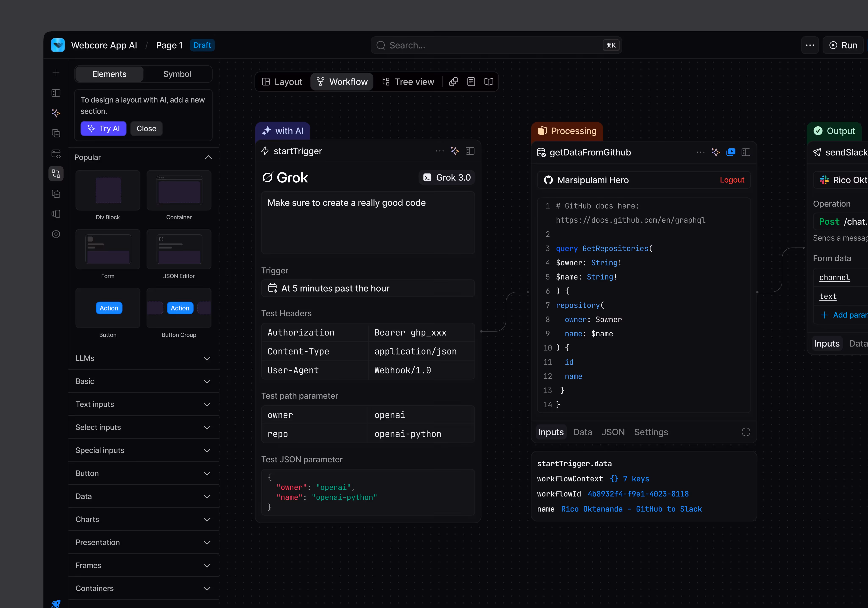Select the Workflow view tab
The width and height of the screenshot is (868, 608).
pyautogui.click(x=342, y=82)
